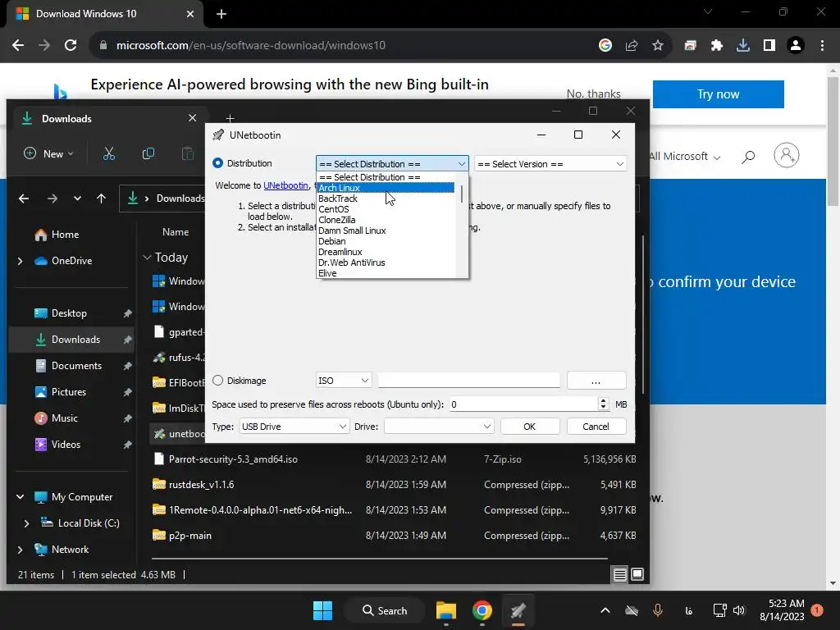Click the OK button in UNetbootin
The width and height of the screenshot is (840, 630).
[x=530, y=427]
